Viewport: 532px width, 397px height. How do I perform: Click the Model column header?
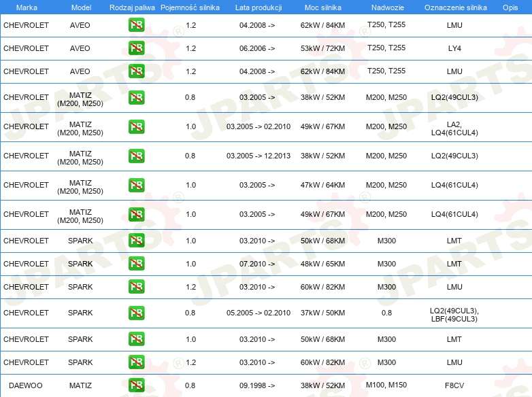pos(81,7)
